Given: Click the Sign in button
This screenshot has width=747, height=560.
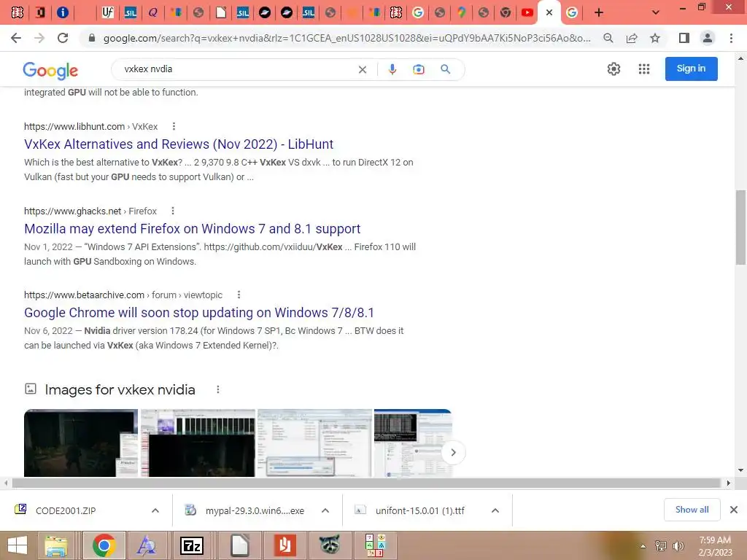Looking at the screenshot, I should 692,69.
